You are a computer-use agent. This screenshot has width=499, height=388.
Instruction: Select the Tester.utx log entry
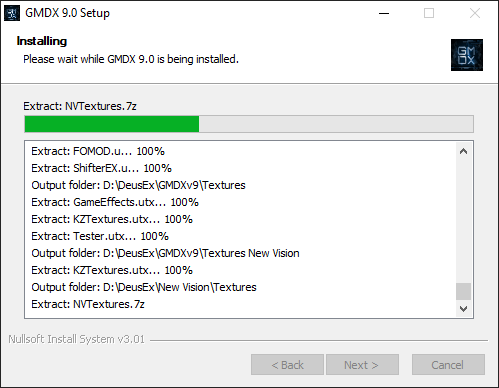pyautogui.click(x=100, y=236)
